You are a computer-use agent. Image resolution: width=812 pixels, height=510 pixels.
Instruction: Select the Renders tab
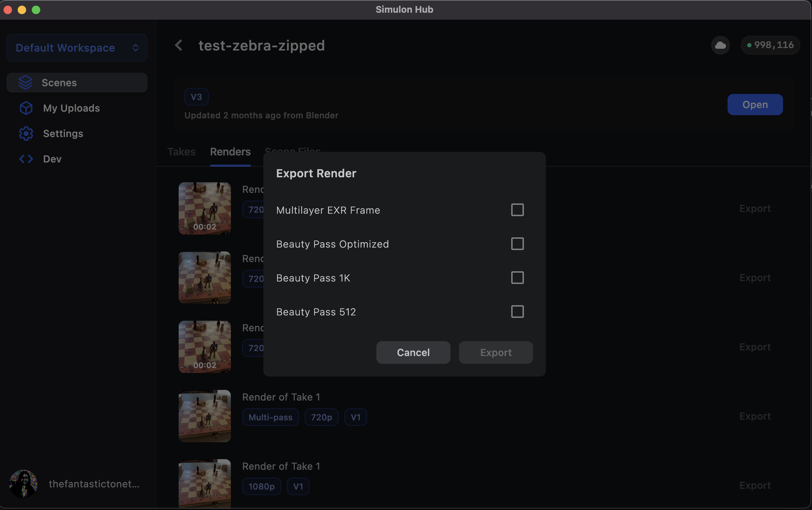[x=230, y=152]
